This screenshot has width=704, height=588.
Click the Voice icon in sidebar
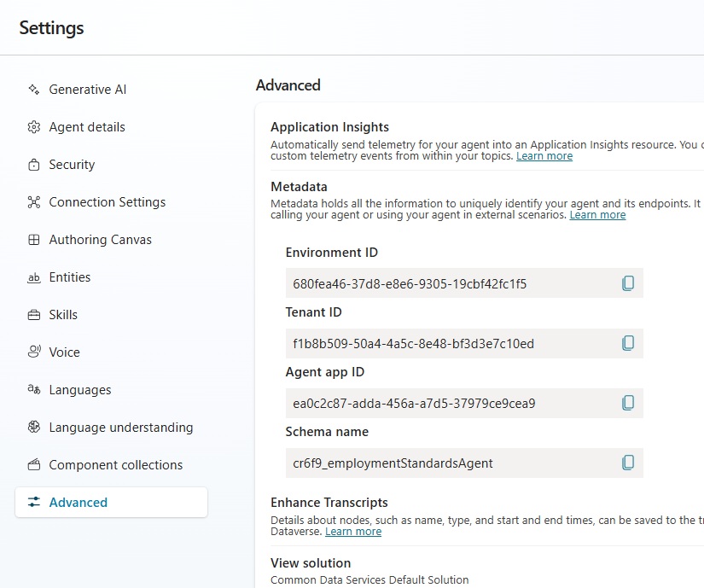[34, 352]
